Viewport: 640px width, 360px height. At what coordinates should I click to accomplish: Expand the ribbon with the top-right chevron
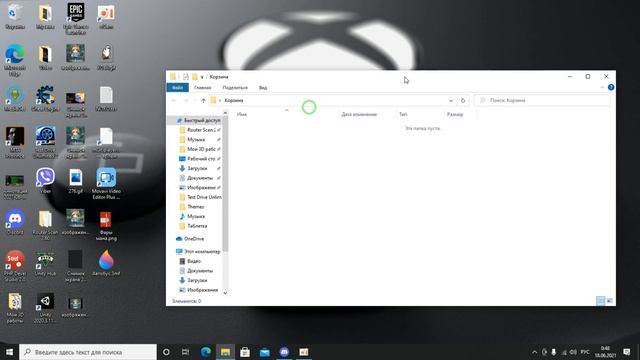tap(602, 87)
